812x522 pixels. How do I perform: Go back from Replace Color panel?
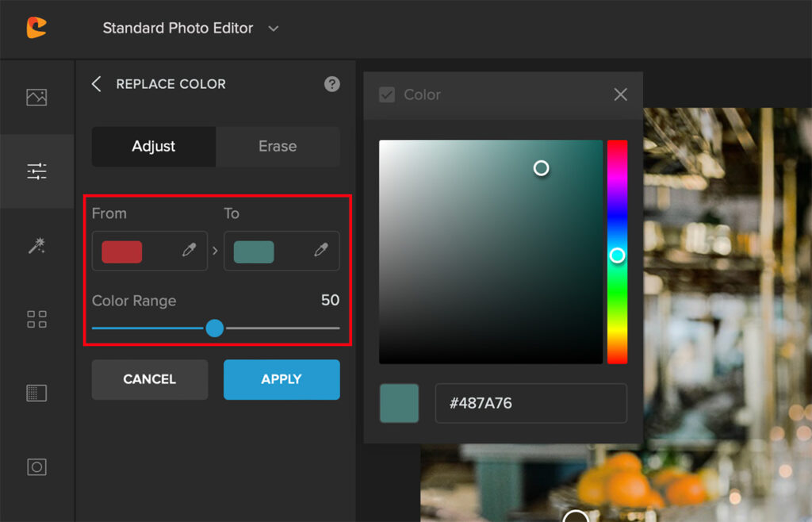pos(96,84)
